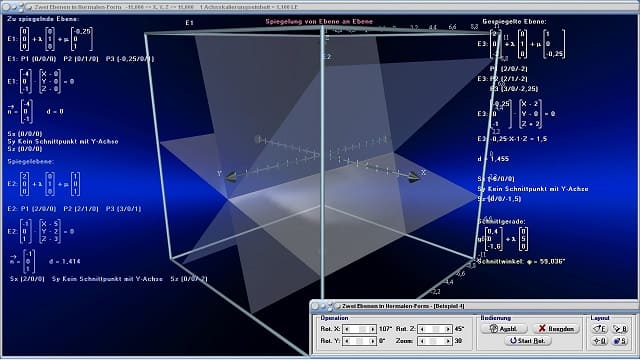Viewport: 640px width, 360px height.
Task: Click the X axis arrowhead in the 3D view
Action: click(x=414, y=177)
